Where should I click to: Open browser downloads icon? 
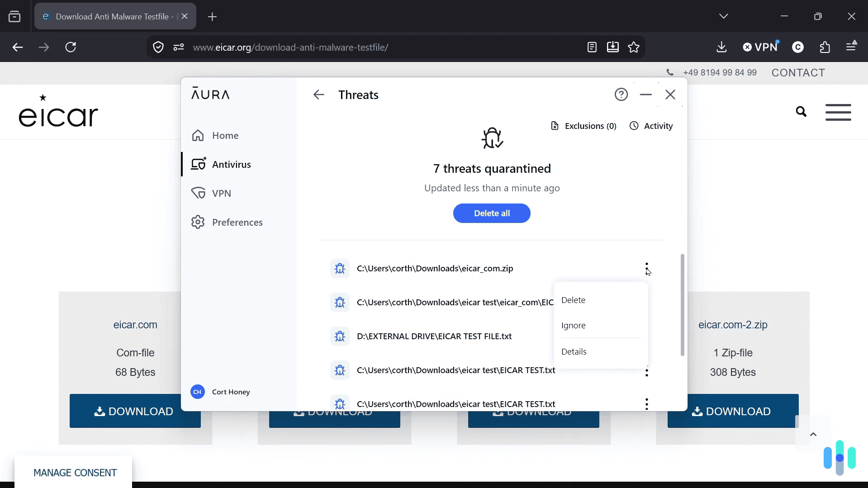pyautogui.click(x=721, y=47)
